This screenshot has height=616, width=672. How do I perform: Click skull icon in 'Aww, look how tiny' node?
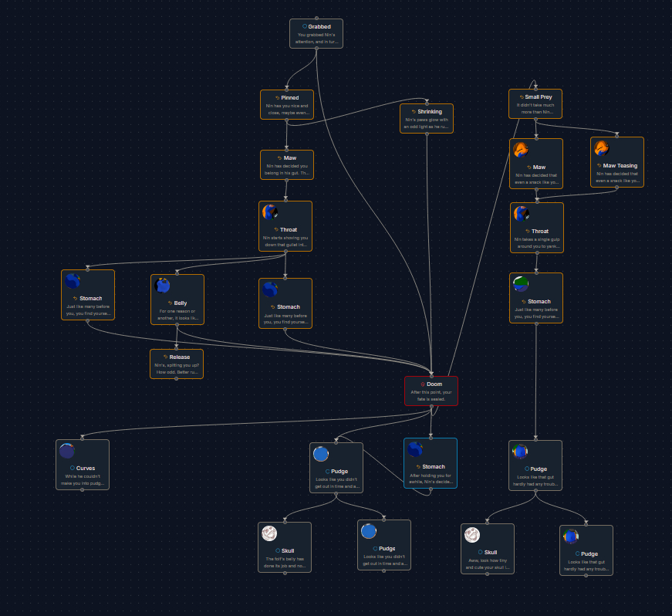coord(472,535)
